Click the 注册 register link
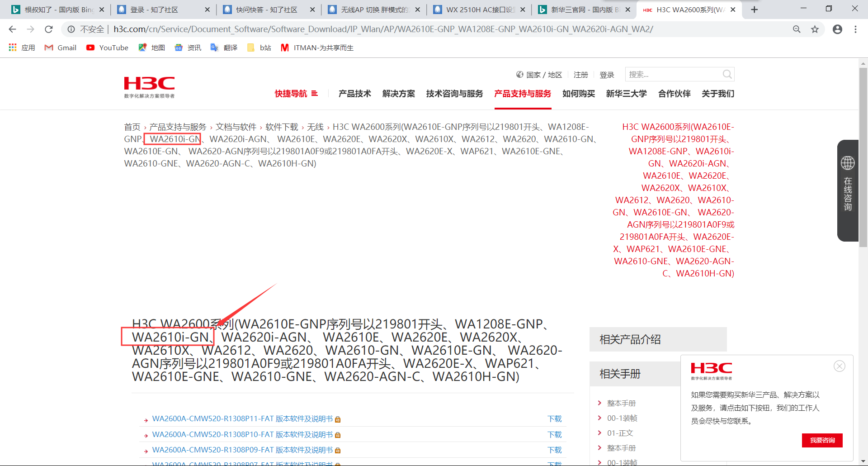 581,75
